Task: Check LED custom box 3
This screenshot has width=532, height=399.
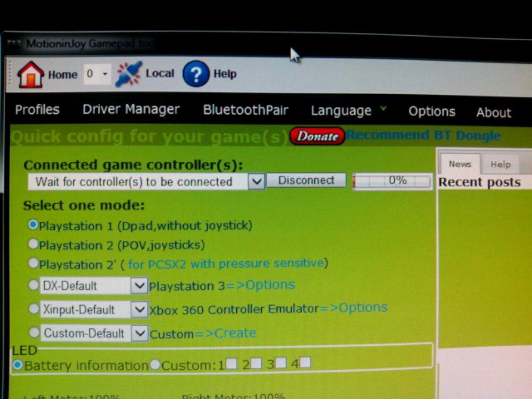Action: pos(281,363)
